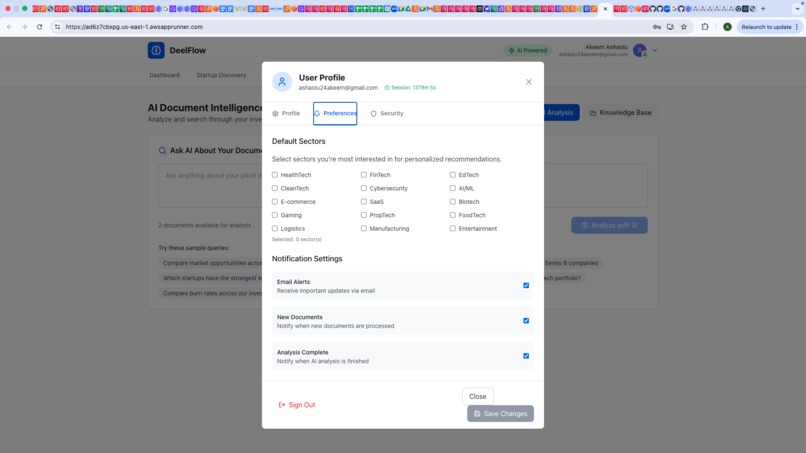Check the E-commerce sector
The image size is (806, 453).
point(274,202)
